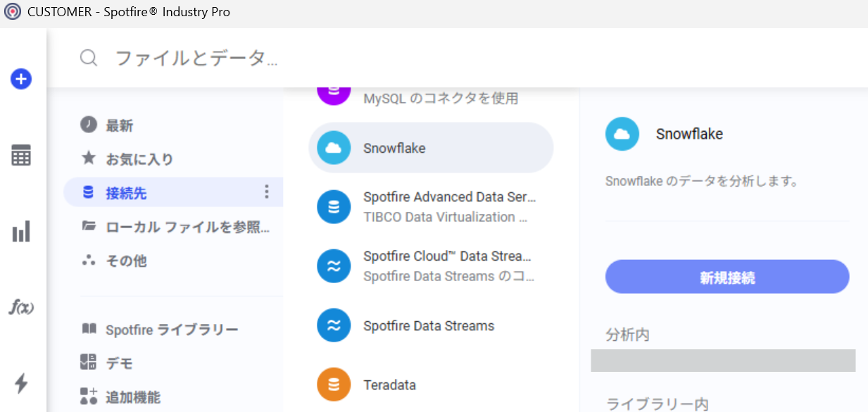Image resolution: width=868 pixels, height=412 pixels.
Task: Open the data table icon in sidebar
Action: [21, 155]
